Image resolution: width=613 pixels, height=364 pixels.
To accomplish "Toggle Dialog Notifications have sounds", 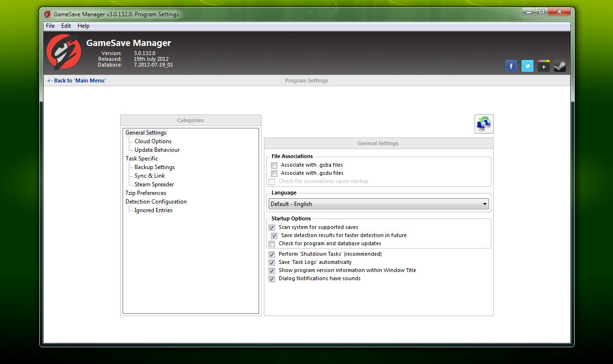I will 272,279.
